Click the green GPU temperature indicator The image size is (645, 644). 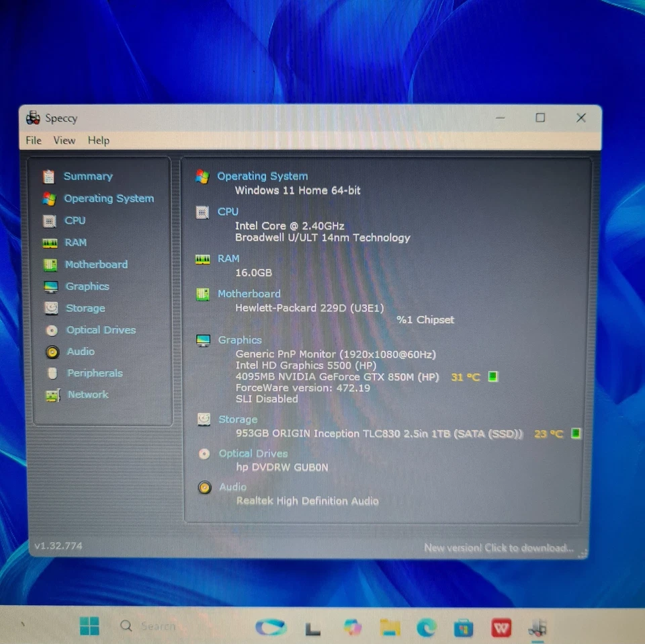pyautogui.click(x=492, y=376)
